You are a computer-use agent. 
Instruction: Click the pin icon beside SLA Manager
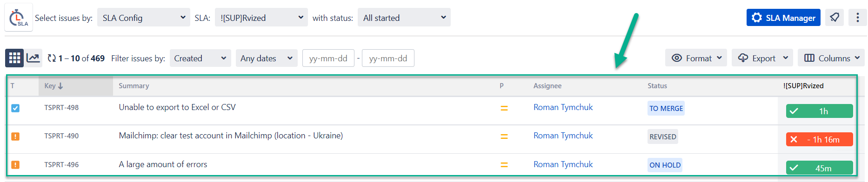835,18
